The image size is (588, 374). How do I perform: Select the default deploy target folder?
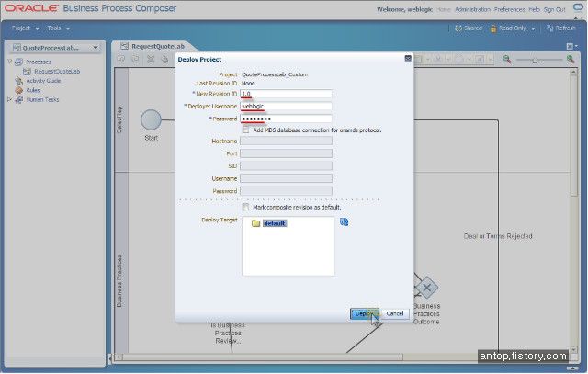point(274,223)
